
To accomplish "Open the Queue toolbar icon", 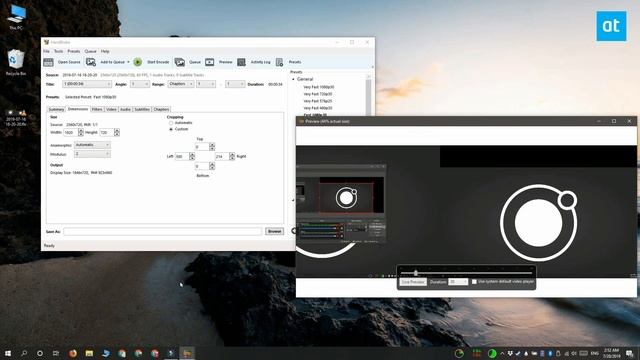I will pyautogui.click(x=180, y=62).
